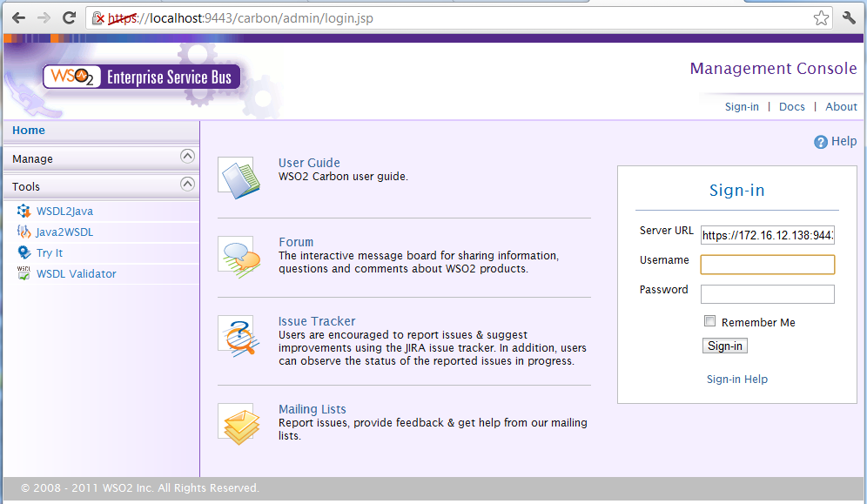This screenshot has height=504, width=867.
Task: Collapse the Manage menu section
Action: point(187,157)
